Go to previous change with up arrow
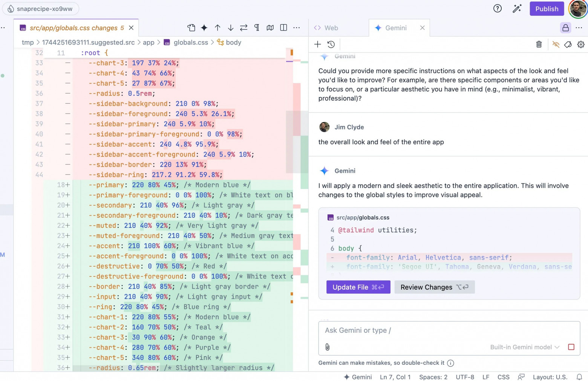This screenshot has width=588, height=381. 217,28
